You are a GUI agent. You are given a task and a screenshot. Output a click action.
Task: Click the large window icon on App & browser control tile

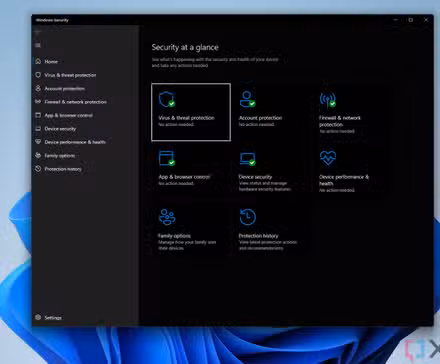167,158
